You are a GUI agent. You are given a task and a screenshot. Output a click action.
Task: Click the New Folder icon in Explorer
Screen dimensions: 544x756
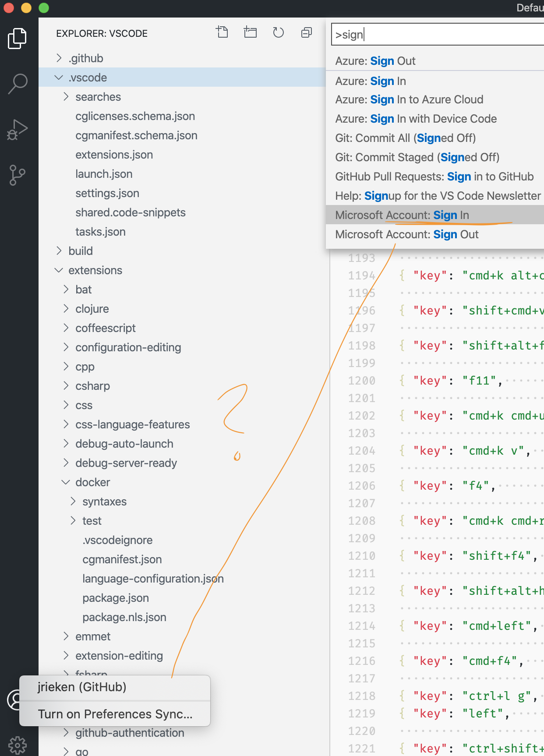(250, 32)
